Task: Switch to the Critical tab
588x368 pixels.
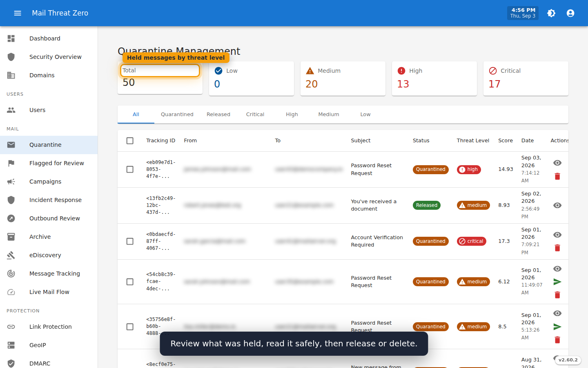Action: click(255, 114)
